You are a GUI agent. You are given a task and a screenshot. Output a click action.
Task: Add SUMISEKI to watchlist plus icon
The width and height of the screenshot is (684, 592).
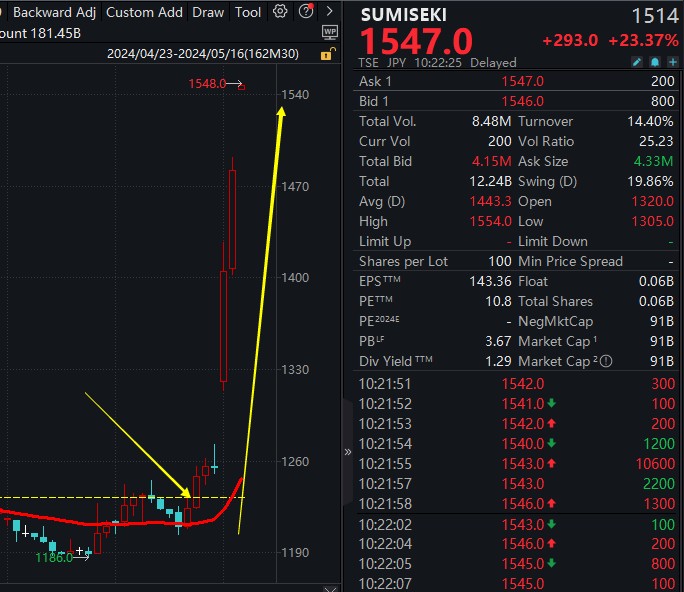(x=673, y=62)
